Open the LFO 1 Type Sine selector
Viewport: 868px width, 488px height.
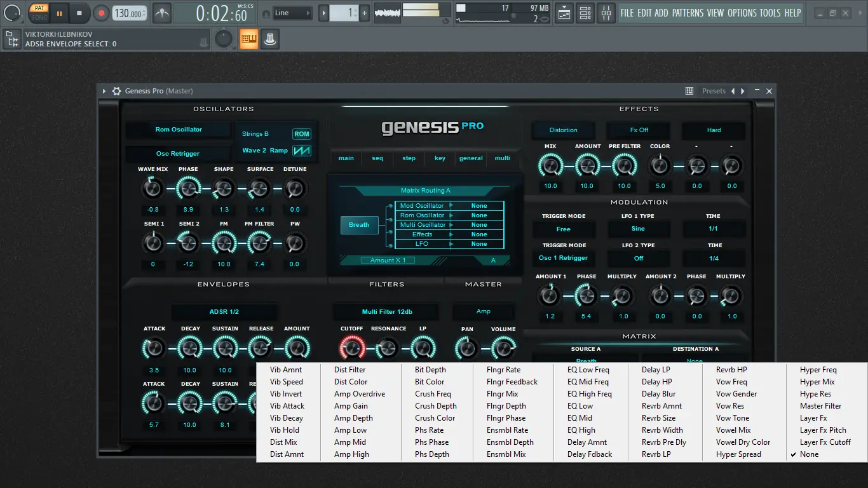638,229
